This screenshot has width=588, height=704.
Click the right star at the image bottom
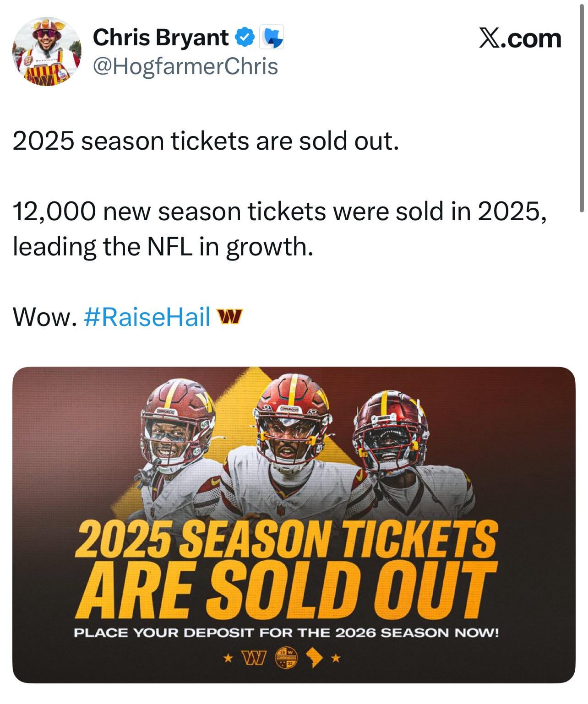click(x=336, y=659)
